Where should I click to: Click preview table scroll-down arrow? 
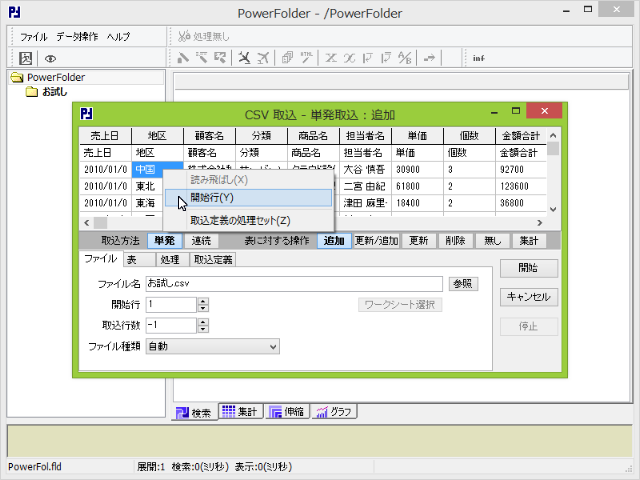553,209
